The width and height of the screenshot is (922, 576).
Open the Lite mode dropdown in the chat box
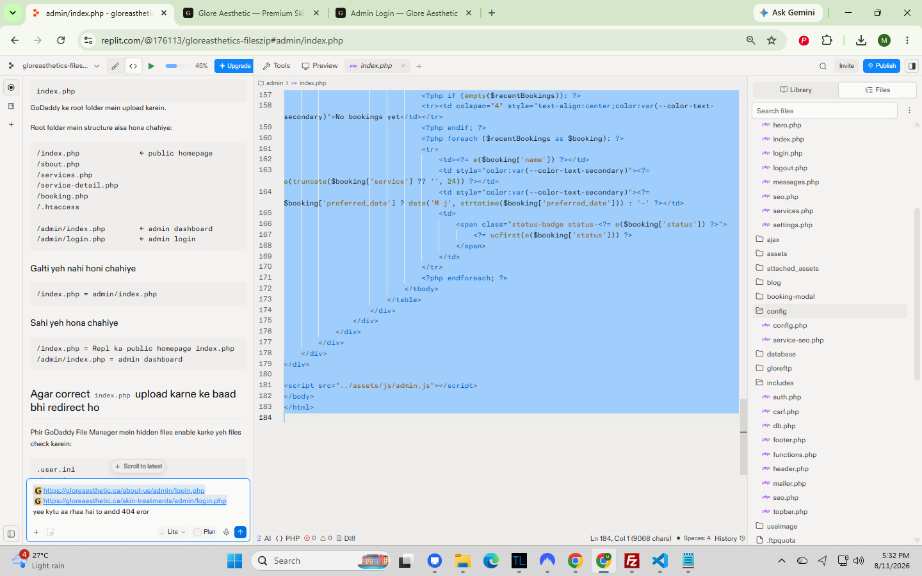tap(175, 531)
